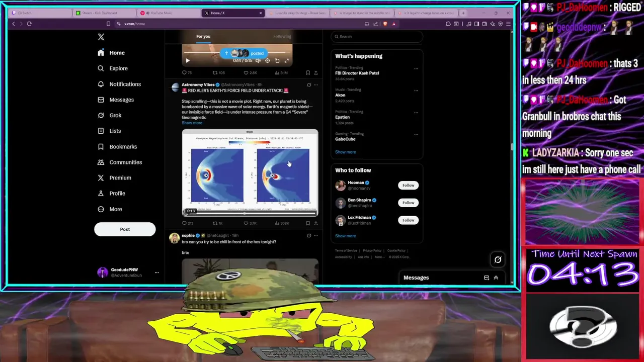View analytics of the Astronomy Vibes post
The height and width of the screenshot is (362, 644).
282,223
